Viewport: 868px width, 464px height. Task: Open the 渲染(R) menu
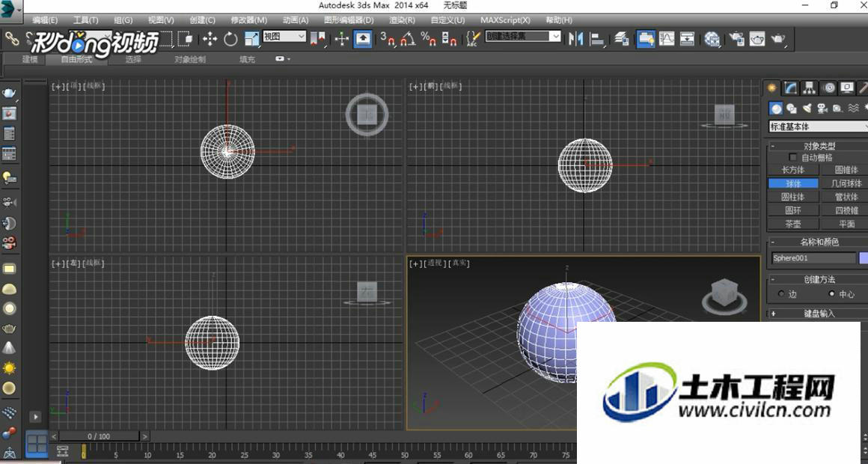(x=402, y=20)
